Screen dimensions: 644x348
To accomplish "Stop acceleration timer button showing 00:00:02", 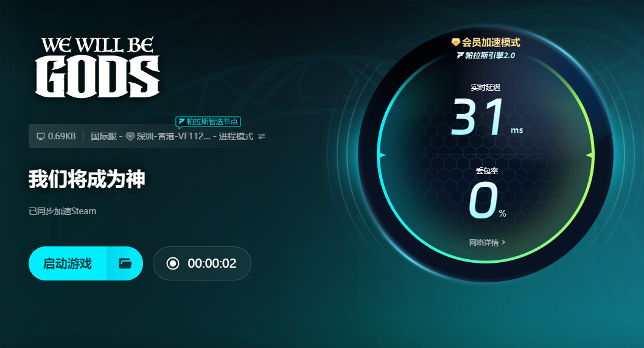I will tap(201, 263).
